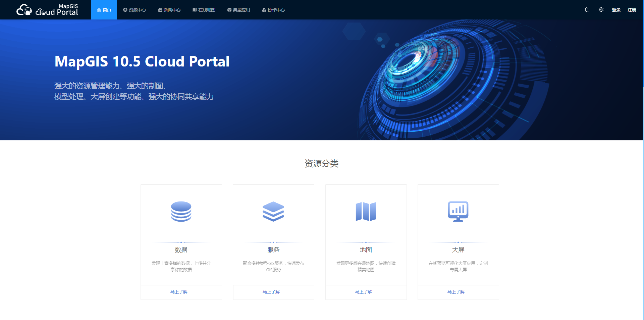Open the 协作中心 navigation item
Image resolution: width=644 pixels, height=320 pixels.
pos(273,10)
